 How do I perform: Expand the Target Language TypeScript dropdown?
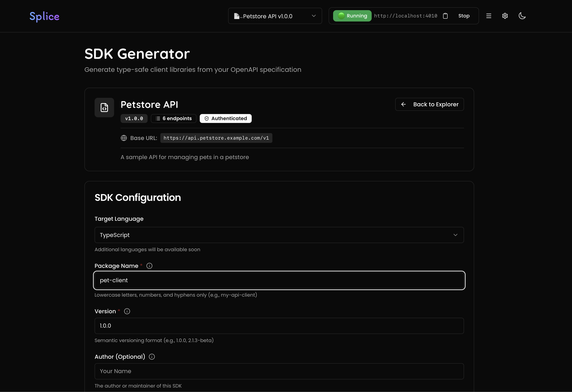click(x=279, y=235)
